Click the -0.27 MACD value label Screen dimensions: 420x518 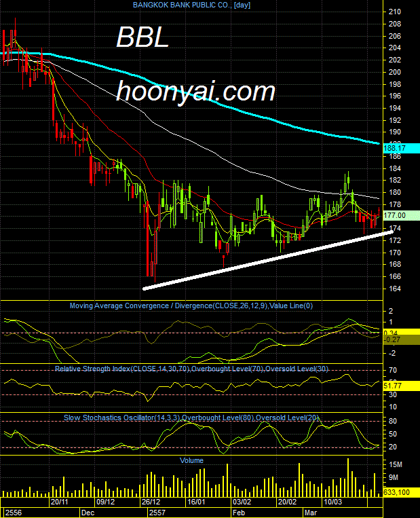coord(401,340)
